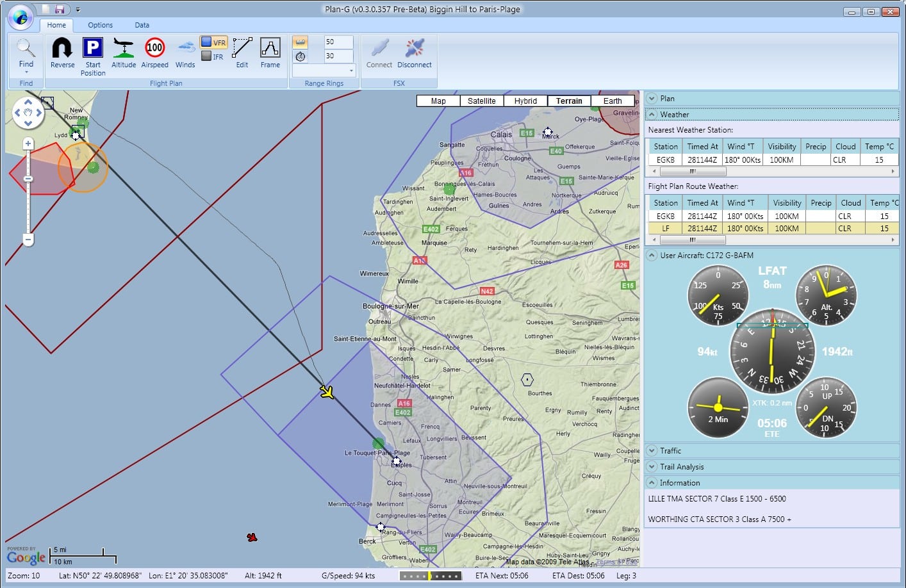
Task: Switch to the Options ribbon tab
Action: tap(100, 25)
